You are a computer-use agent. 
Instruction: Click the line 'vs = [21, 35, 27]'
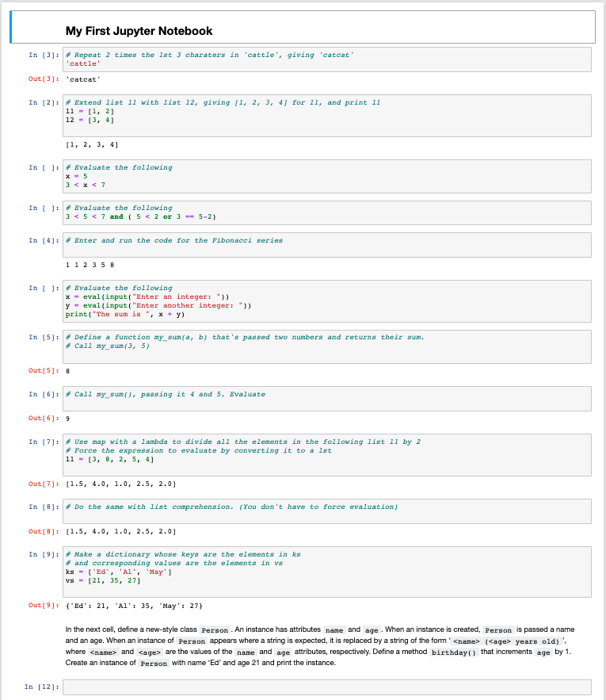103,581
